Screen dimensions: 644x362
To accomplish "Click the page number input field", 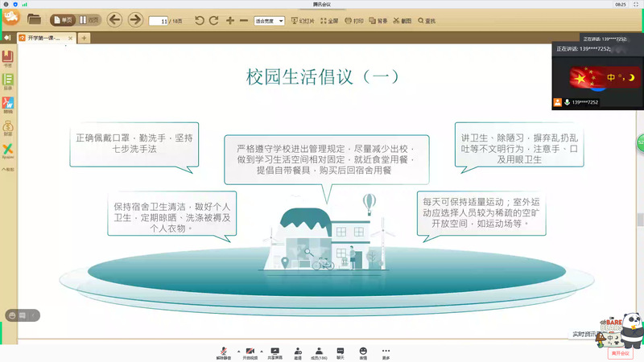I will pyautogui.click(x=163, y=21).
